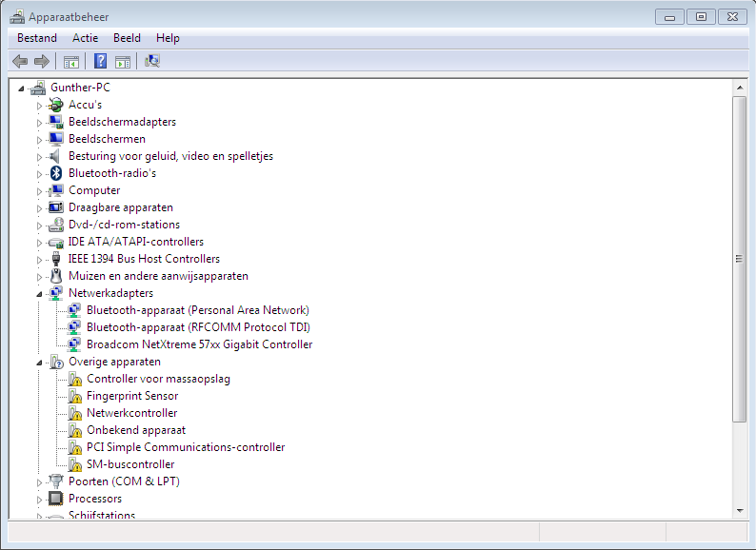Click the Poorten (COM & LPT) port icon

[56, 481]
